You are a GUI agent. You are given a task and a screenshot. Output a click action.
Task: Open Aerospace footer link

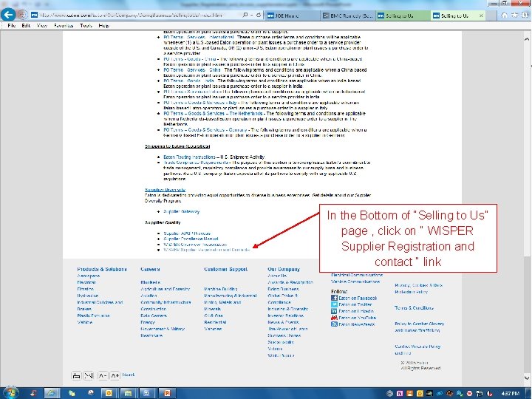click(89, 276)
